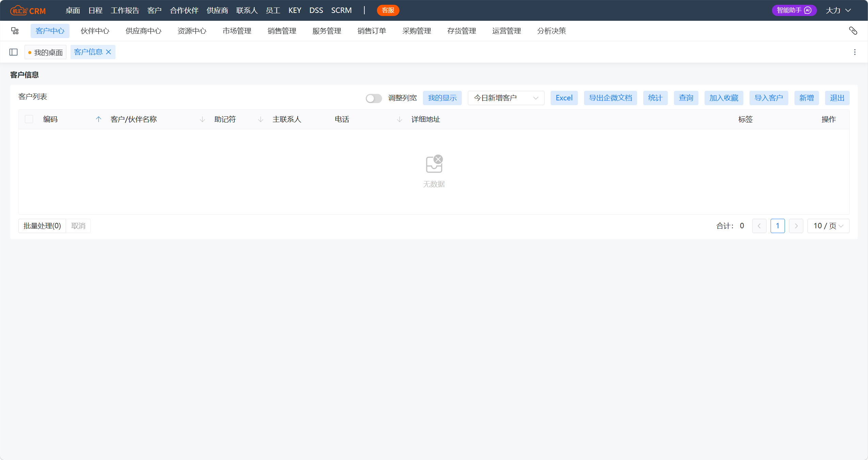Sort by 电话 column arrow
Viewport: 868px width, 460px height.
click(x=399, y=119)
